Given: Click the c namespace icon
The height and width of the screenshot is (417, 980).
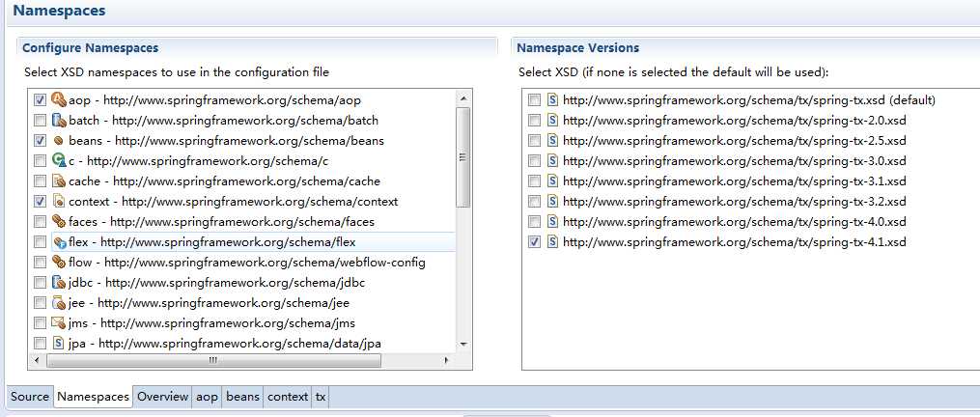Looking at the screenshot, I should pyautogui.click(x=59, y=160).
